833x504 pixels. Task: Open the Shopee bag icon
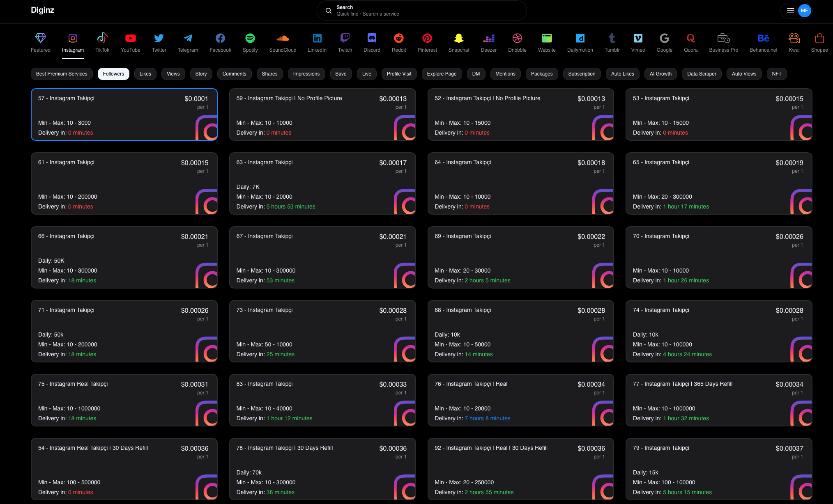coord(819,39)
